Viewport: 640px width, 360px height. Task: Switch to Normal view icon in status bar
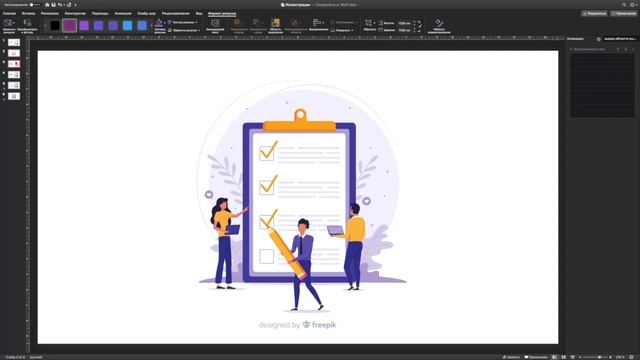pos(554,357)
